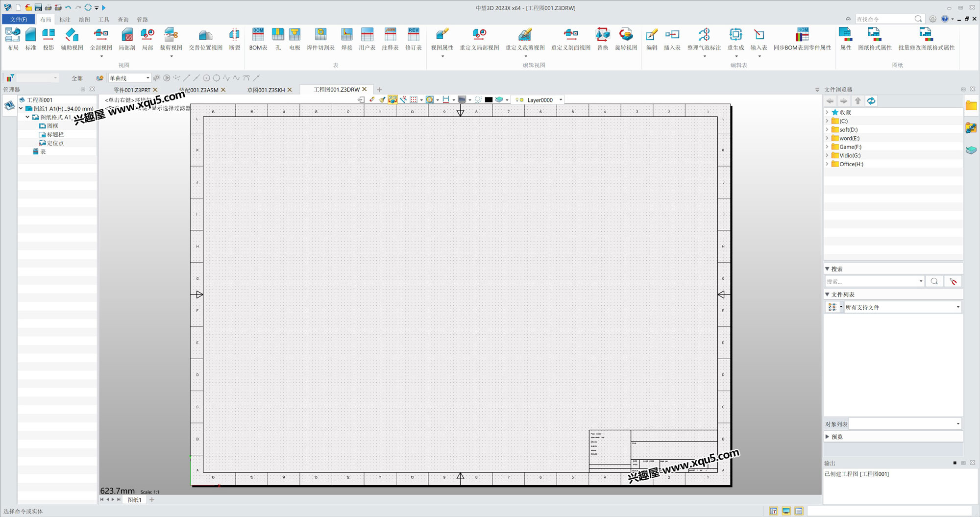
Task: Collapse the 搜索 section
Action: point(827,269)
